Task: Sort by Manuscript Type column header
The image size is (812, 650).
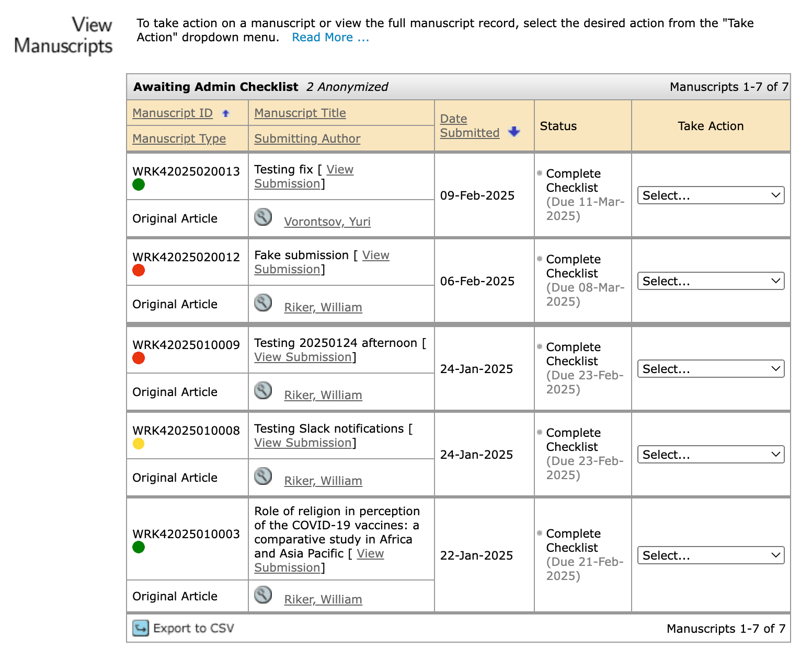Action: [x=179, y=139]
